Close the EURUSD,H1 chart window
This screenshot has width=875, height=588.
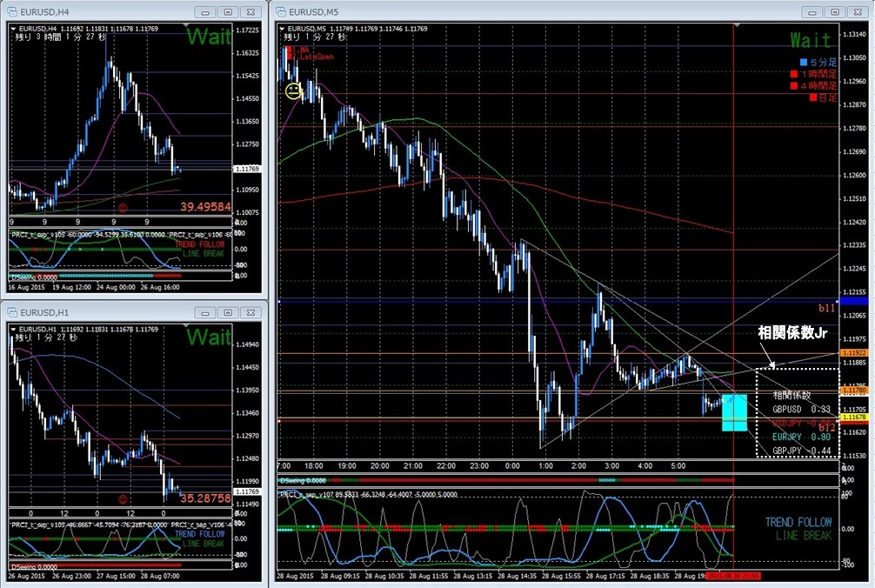250,313
